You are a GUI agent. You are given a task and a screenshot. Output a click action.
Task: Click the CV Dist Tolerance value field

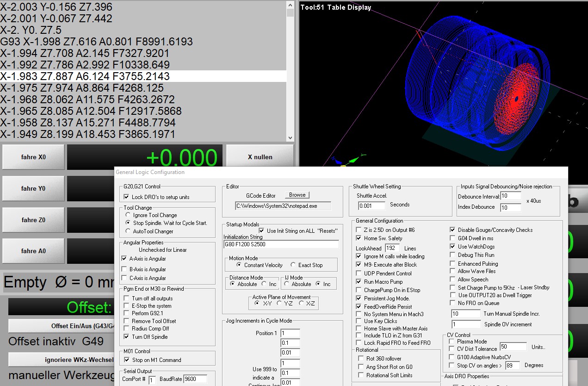point(513,347)
